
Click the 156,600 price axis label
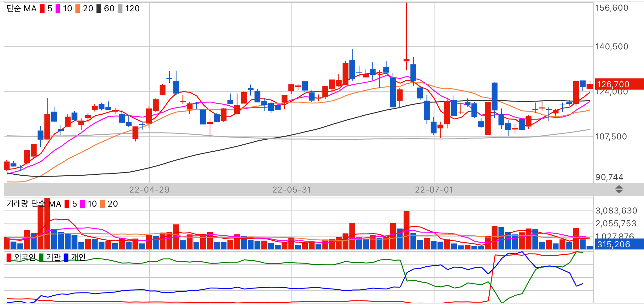point(612,8)
